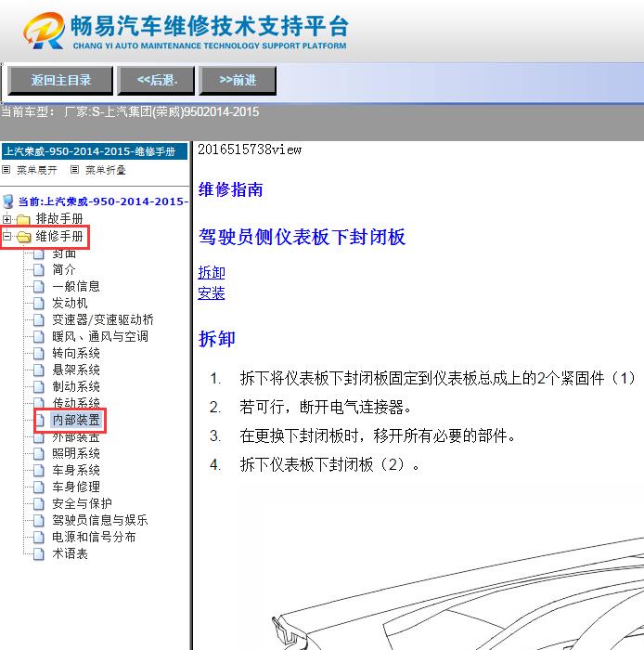Click the page icon next to 安全与保护

(x=39, y=503)
